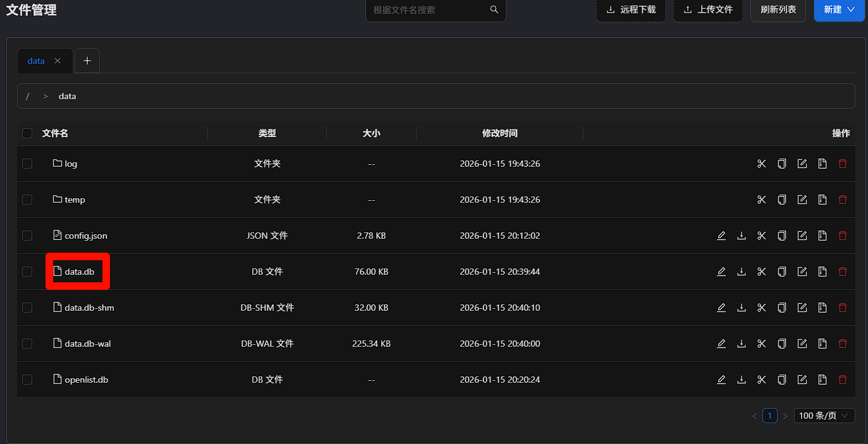Delete data.db-wal with the red trash icon
Image resolution: width=868 pixels, height=444 pixels.
[843, 344]
